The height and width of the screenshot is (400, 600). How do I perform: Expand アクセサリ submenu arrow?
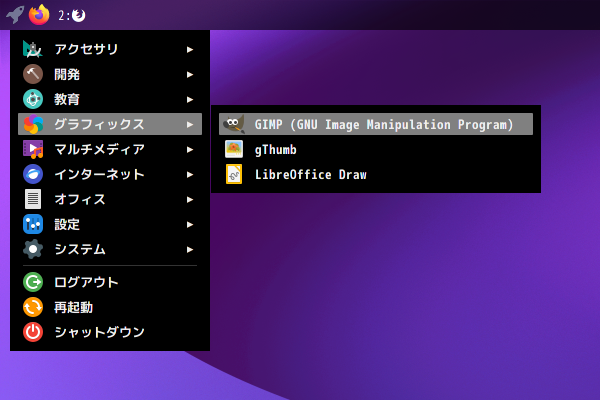[x=190, y=49]
